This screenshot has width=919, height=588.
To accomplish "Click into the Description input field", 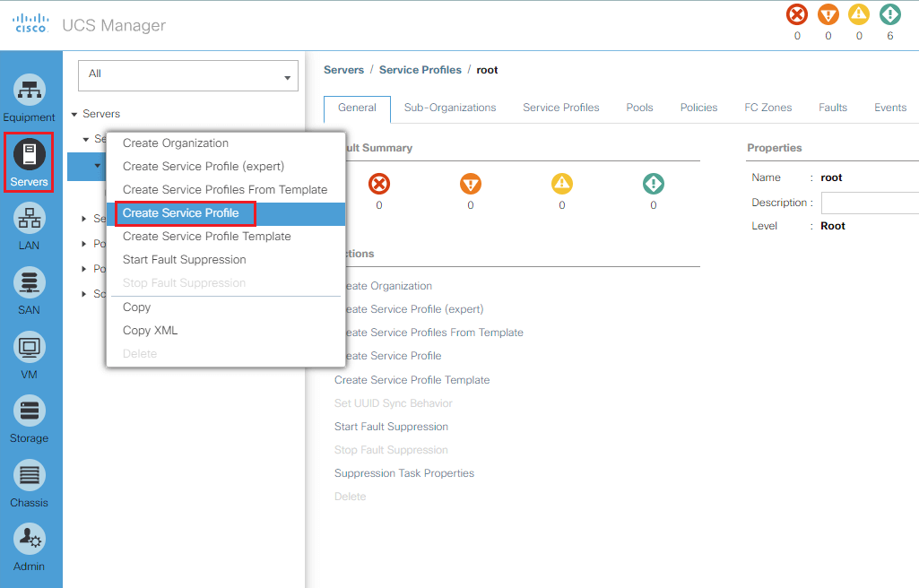I will point(870,203).
